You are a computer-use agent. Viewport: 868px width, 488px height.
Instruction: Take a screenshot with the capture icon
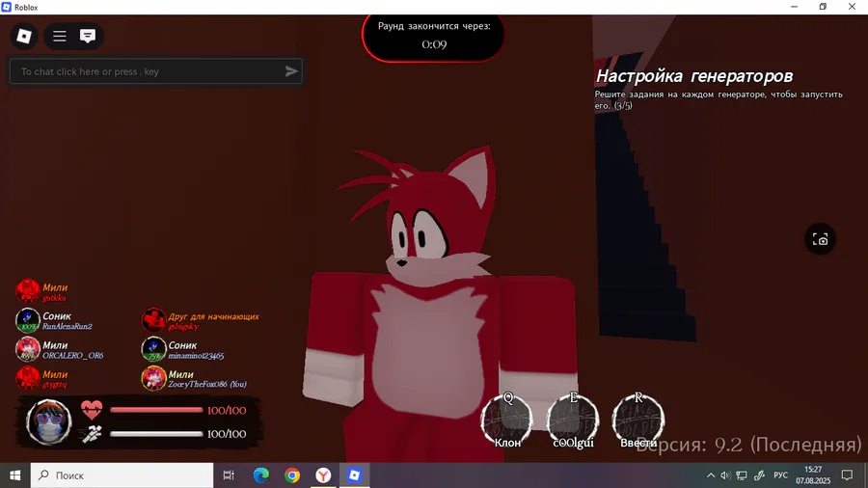pos(820,239)
